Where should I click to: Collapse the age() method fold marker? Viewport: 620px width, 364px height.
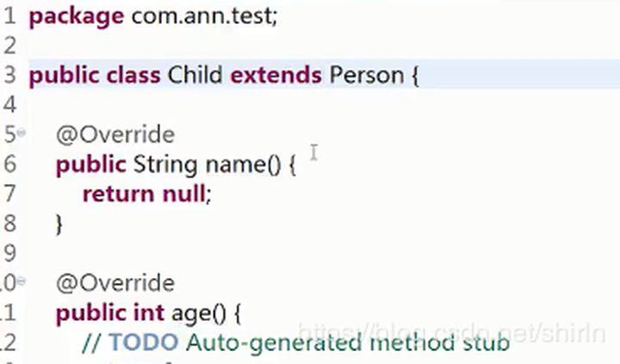point(22,281)
